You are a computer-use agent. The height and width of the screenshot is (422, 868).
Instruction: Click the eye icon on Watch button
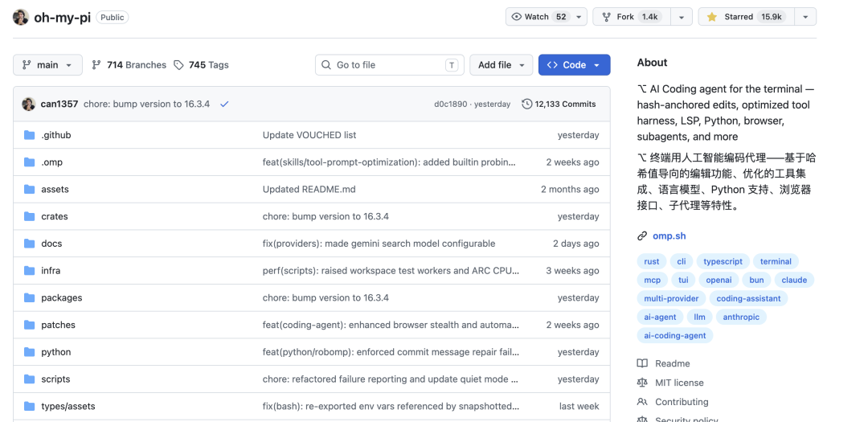[x=517, y=17]
